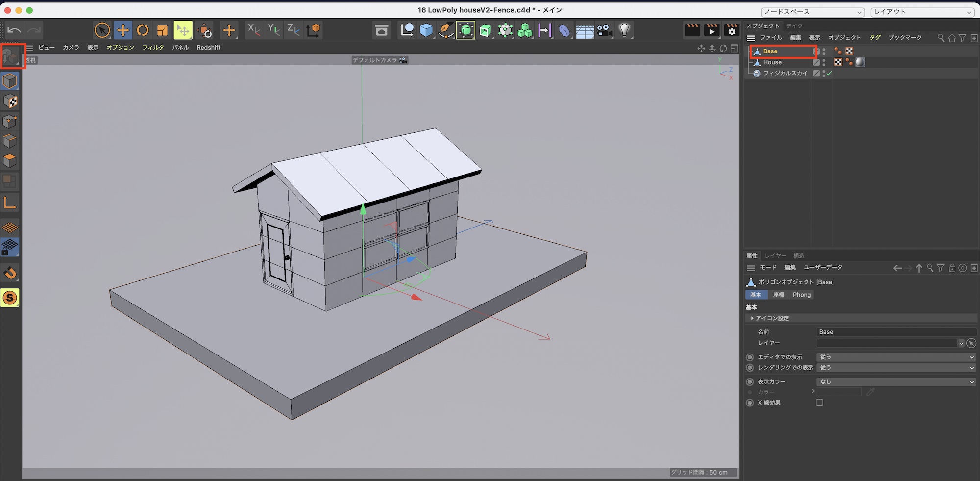Screen dimensions: 980x481
Task: Open the Render Settings gear clapboard
Action: 732,30
